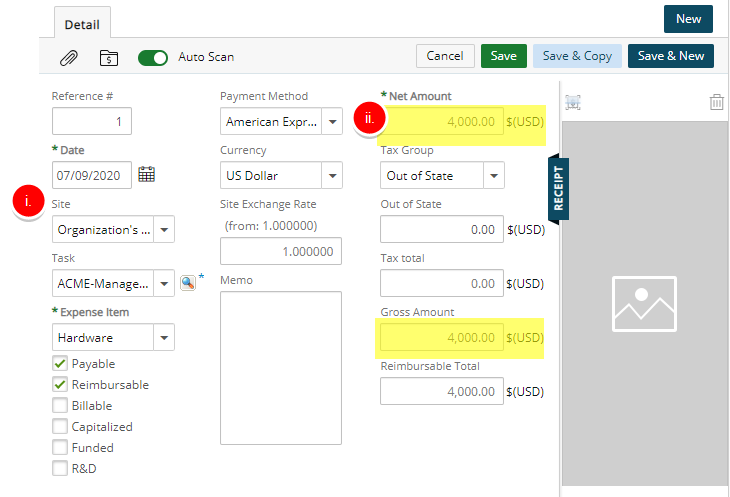Uncheck the Reimbursable checkbox
Image resolution: width=730 pixels, height=497 pixels.
coord(60,384)
